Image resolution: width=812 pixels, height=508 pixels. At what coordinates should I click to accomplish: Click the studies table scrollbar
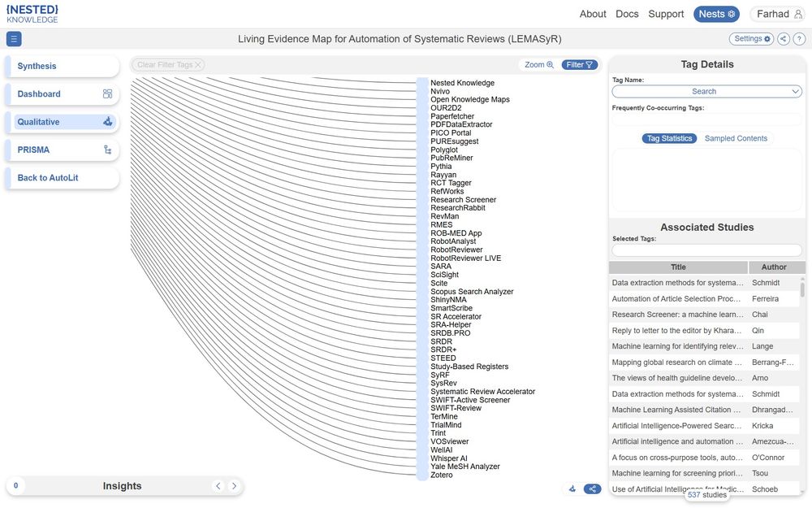[802, 289]
